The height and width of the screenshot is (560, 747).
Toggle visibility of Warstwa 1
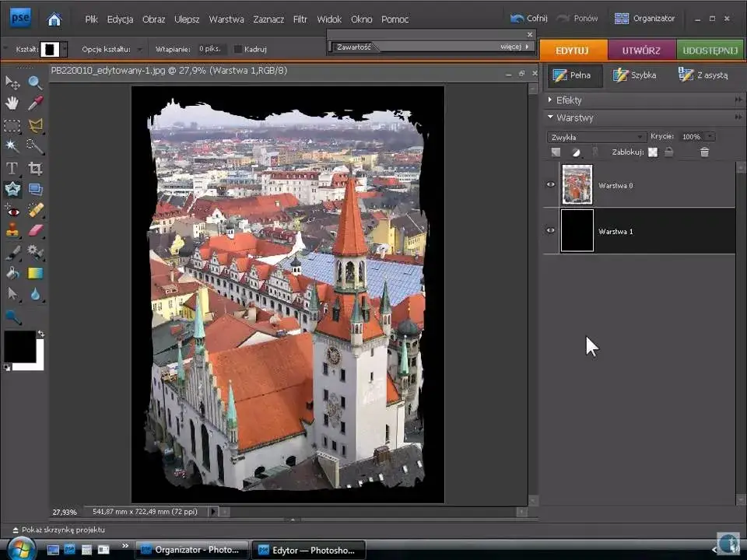tap(550, 230)
